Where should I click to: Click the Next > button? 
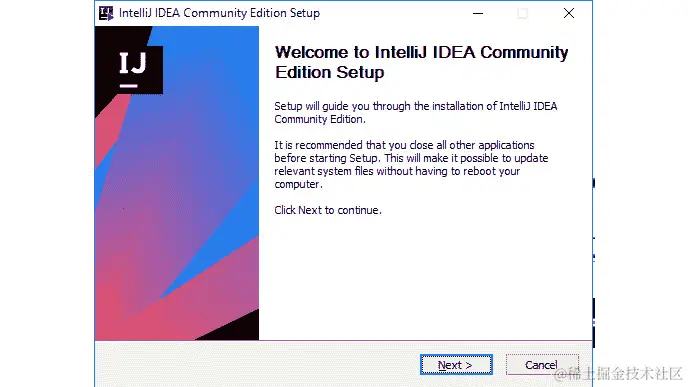(x=456, y=365)
